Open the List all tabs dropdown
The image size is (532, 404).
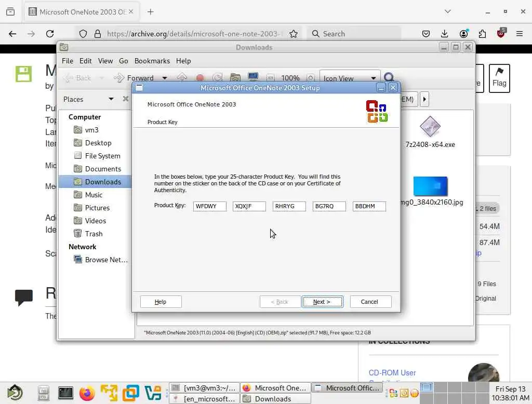tap(448, 11)
